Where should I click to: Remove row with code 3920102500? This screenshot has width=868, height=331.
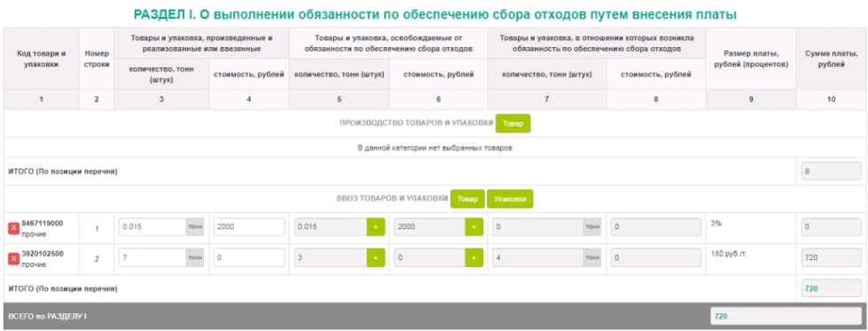click(x=14, y=258)
